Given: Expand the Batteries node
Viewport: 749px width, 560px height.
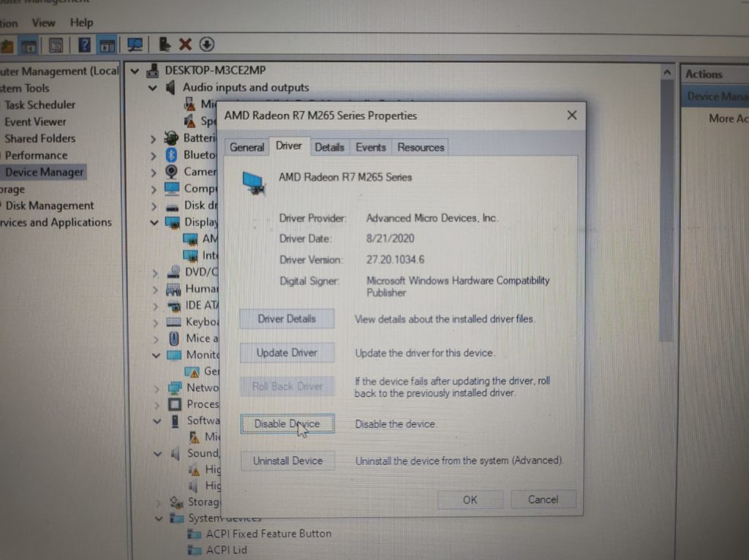Looking at the screenshot, I should (x=153, y=139).
